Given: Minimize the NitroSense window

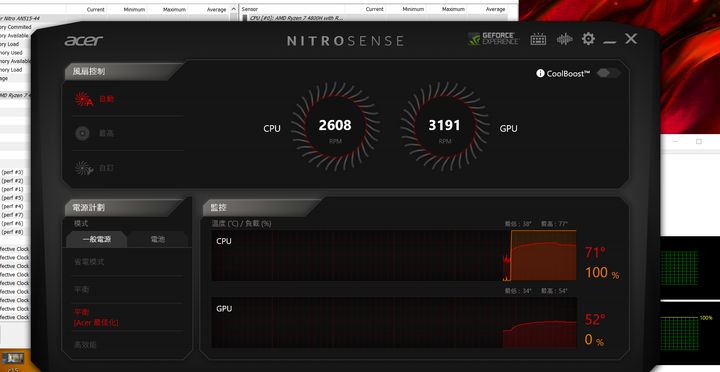Looking at the screenshot, I should (610, 41).
